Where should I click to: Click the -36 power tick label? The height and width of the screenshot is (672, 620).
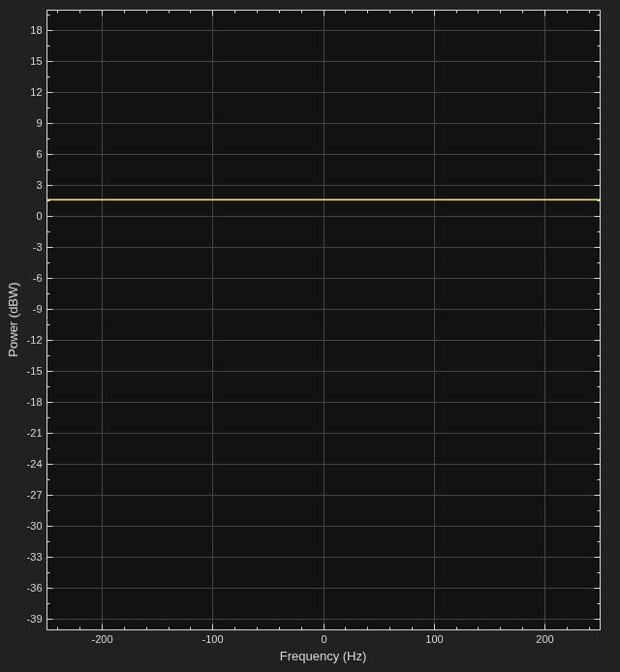pos(35,588)
